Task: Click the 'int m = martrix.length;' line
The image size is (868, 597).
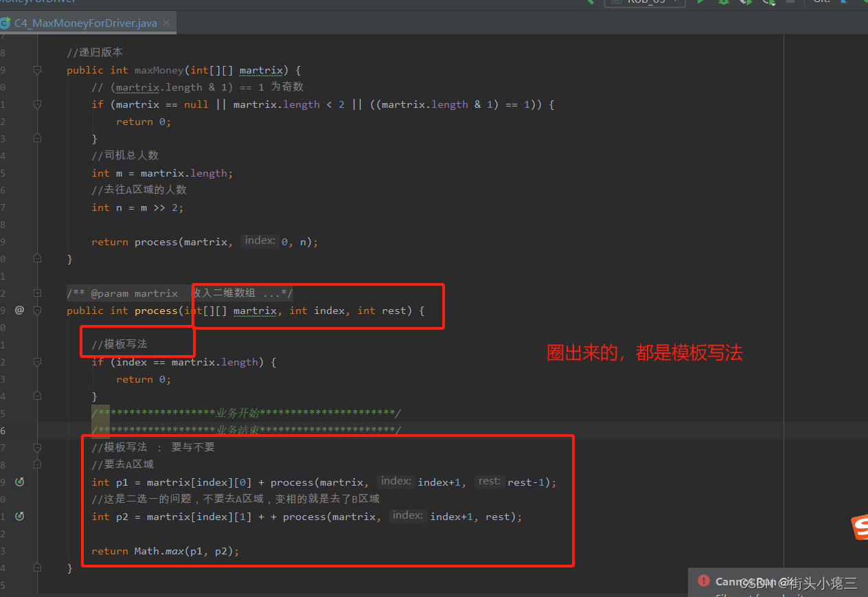Action: (163, 173)
